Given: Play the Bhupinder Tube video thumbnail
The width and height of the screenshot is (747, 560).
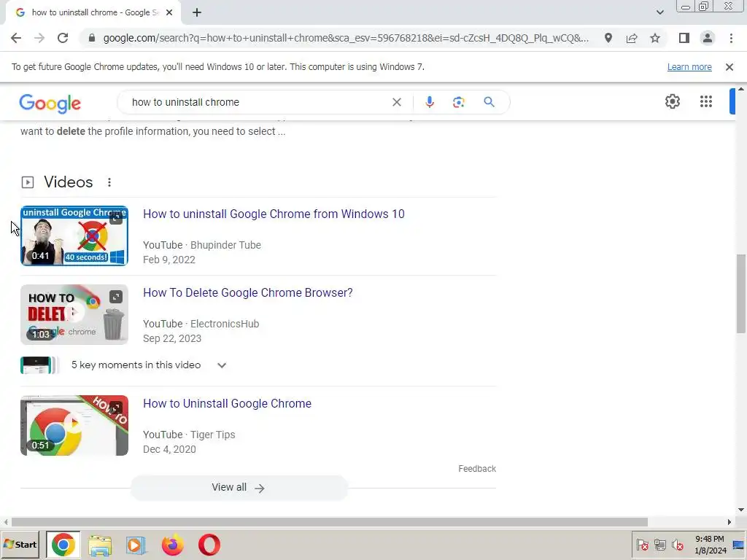Looking at the screenshot, I should [x=74, y=236].
